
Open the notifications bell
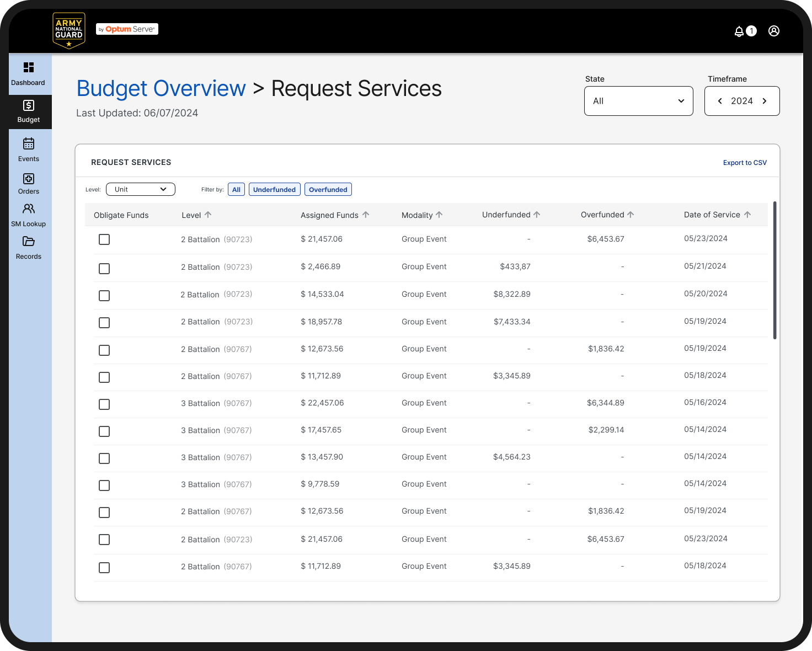point(739,31)
